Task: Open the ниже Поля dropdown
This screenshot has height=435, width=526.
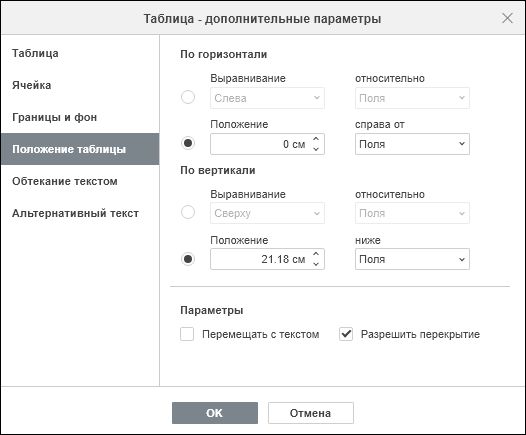Action: coord(412,259)
